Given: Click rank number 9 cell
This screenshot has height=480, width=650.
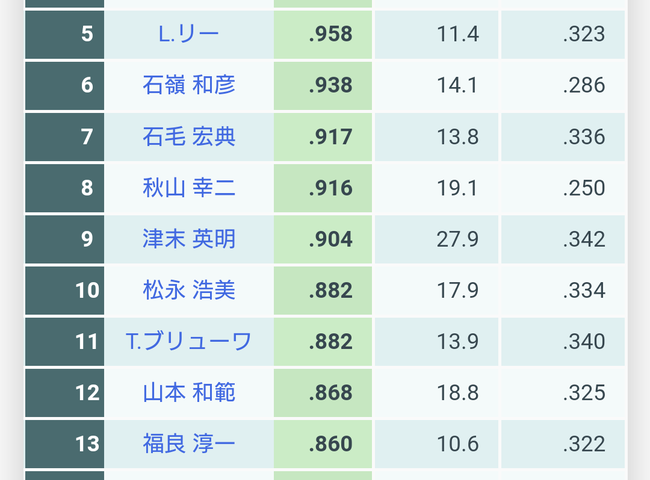Looking at the screenshot, I should point(87,239).
